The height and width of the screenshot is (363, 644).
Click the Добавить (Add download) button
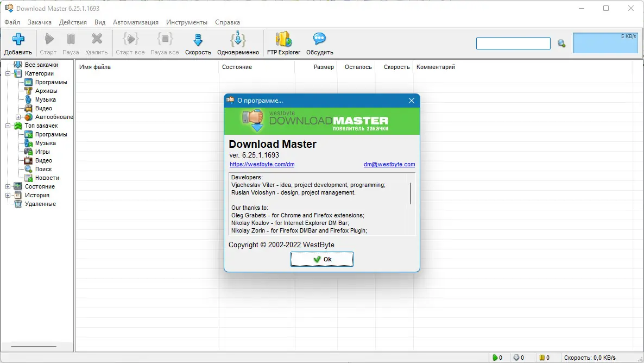(x=18, y=43)
